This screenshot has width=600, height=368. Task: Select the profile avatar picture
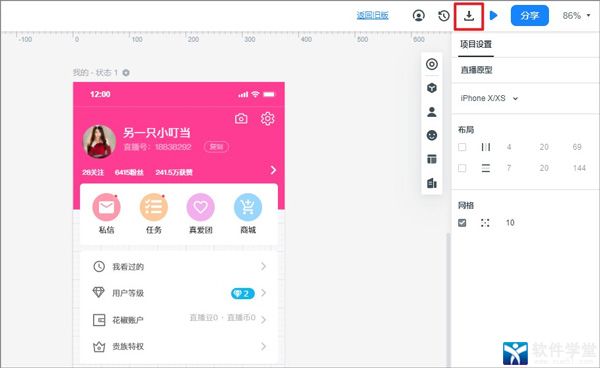[x=99, y=141]
